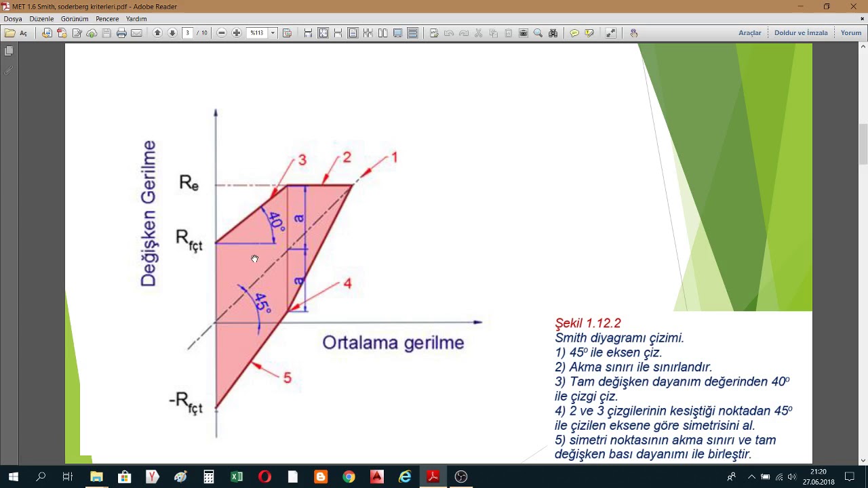The height and width of the screenshot is (488, 868).
Task: Click the vertical scrollbar thumb
Action: tap(863, 144)
